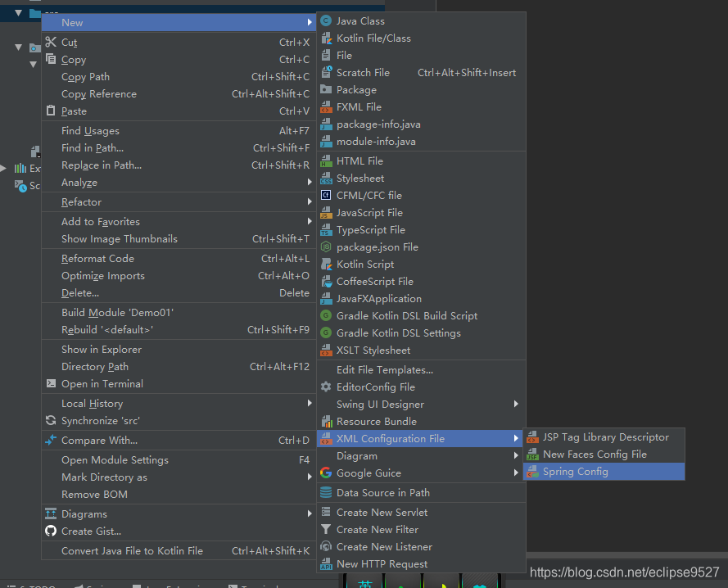The image size is (728, 588).
Task: Choose Edit File Templates entry
Action: pyautogui.click(x=421, y=369)
